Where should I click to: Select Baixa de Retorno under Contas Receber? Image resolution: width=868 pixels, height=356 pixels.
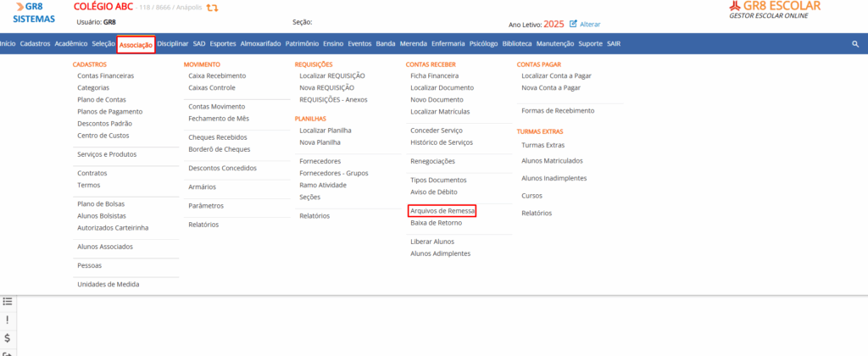(436, 223)
